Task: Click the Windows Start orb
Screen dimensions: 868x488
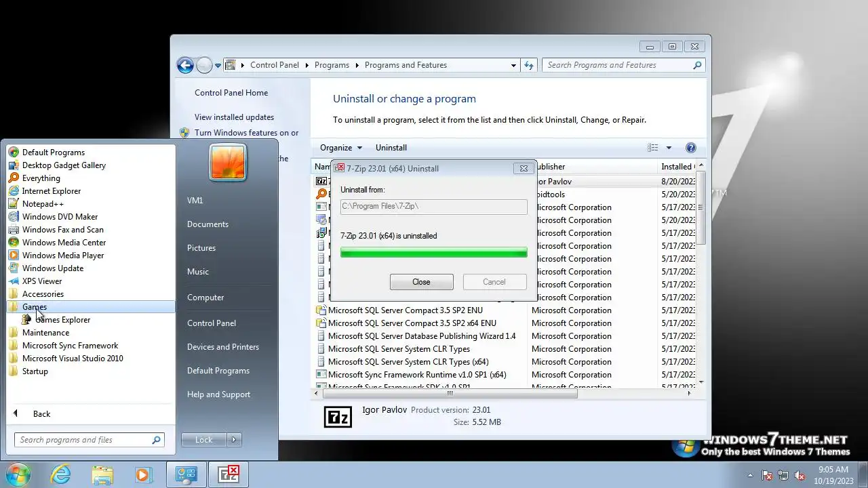Action: click(x=17, y=474)
